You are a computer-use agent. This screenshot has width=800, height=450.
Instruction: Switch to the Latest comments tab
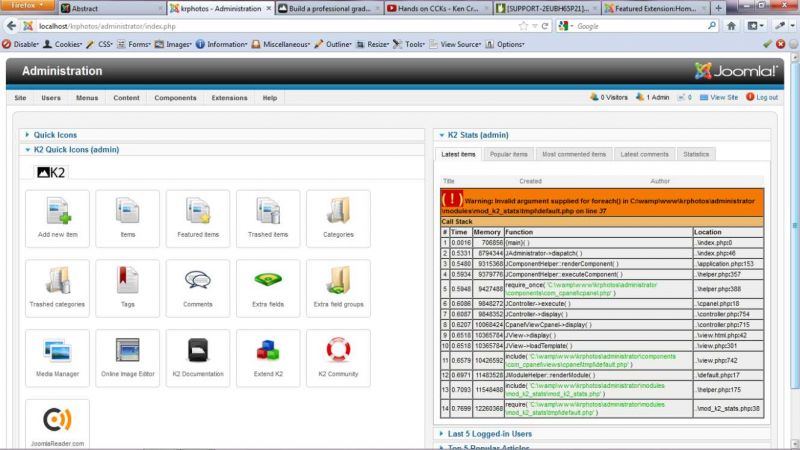click(x=644, y=154)
